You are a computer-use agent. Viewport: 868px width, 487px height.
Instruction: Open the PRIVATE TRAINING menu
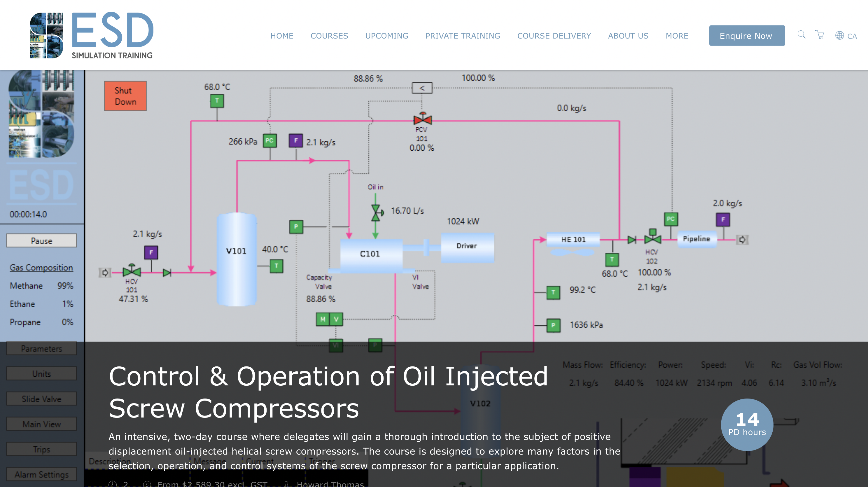coord(462,36)
